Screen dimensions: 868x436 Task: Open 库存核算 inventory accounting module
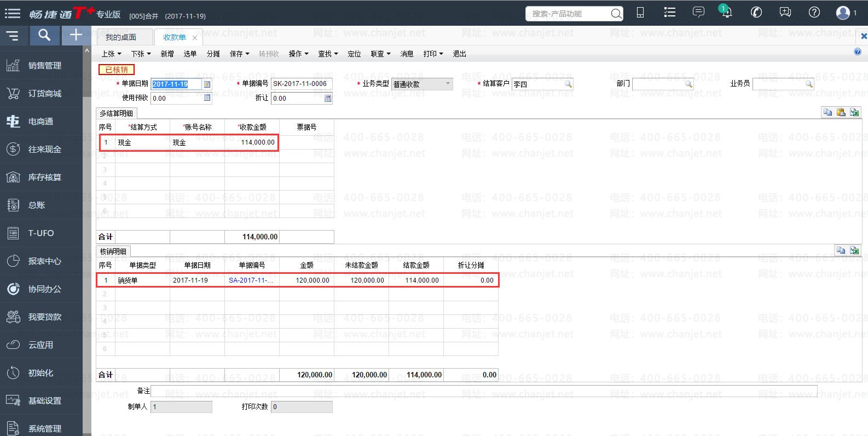42,177
